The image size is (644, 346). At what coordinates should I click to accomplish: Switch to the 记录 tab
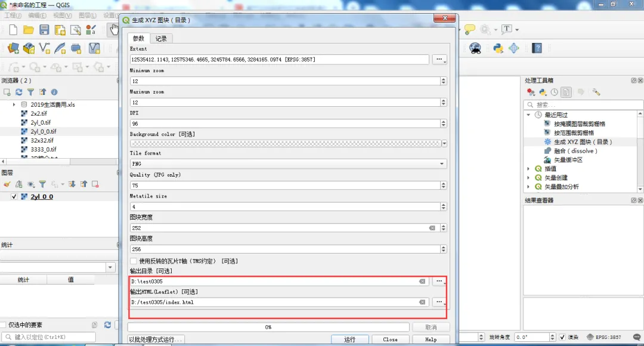161,39
